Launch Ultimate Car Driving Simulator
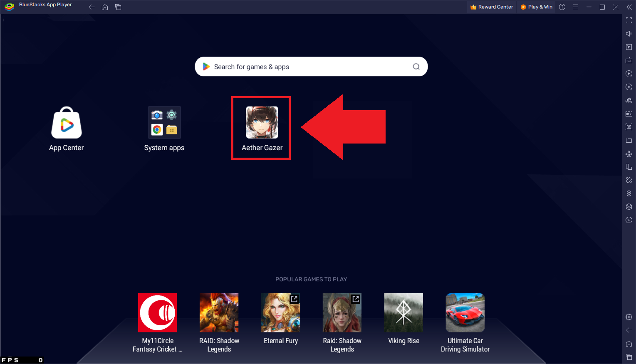Viewport: 636px width, 364px height. (465, 313)
